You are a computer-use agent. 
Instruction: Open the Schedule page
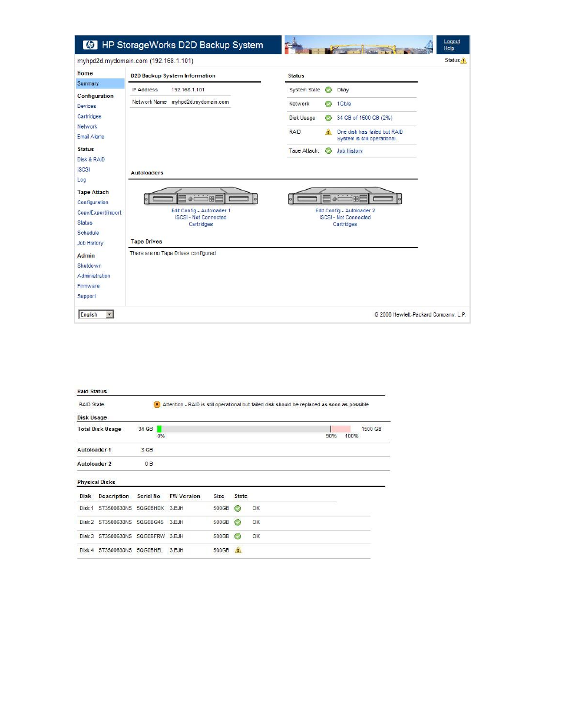(x=88, y=233)
